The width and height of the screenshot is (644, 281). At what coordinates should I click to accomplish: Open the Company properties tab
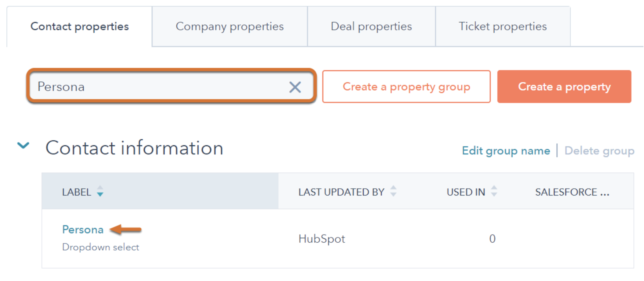pyautogui.click(x=229, y=27)
